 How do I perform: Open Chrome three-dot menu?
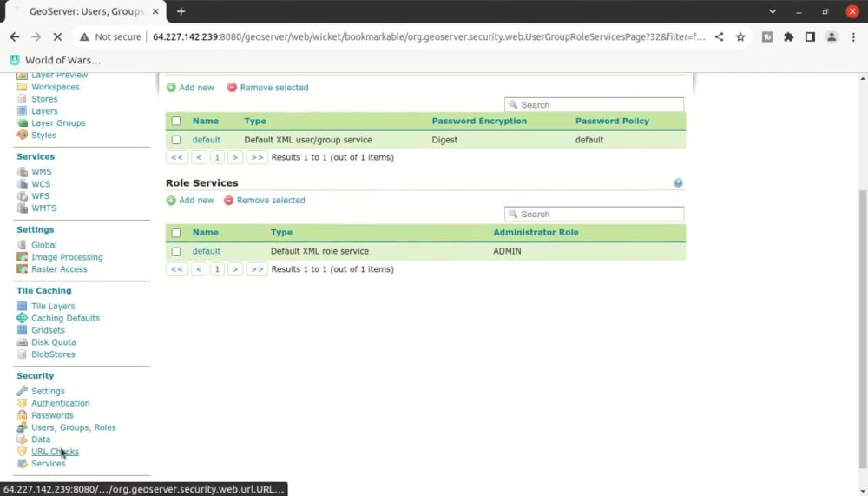click(853, 37)
